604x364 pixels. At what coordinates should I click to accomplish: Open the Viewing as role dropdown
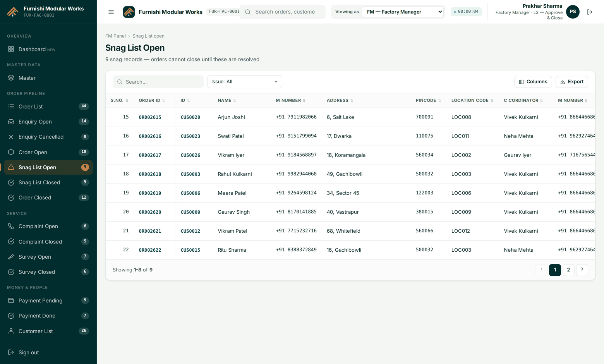coord(403,12)
